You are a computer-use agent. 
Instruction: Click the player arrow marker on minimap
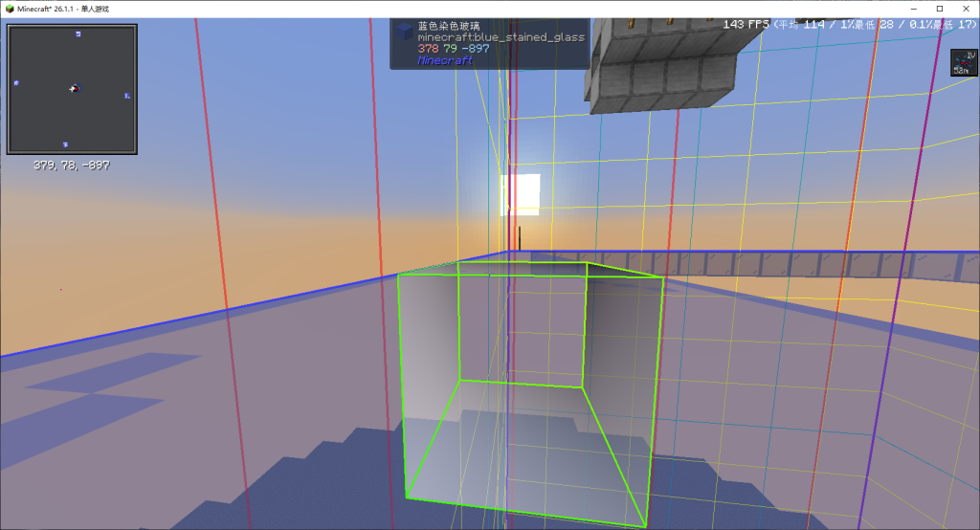[75, 88]
